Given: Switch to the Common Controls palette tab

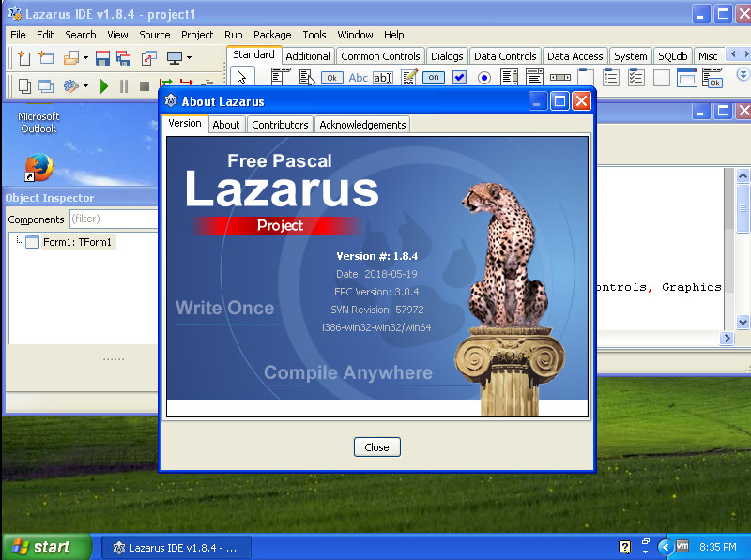Looking at the screenshot, I should [380, 56].
